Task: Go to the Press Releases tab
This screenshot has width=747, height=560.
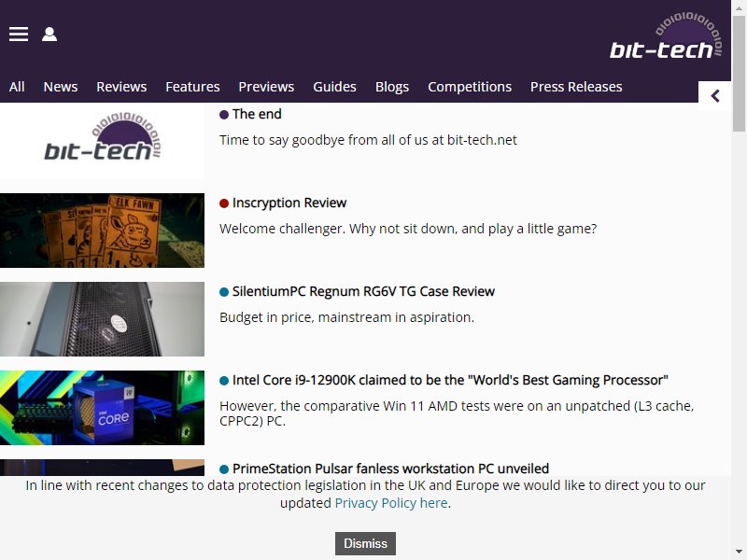Action: (576, 87)
